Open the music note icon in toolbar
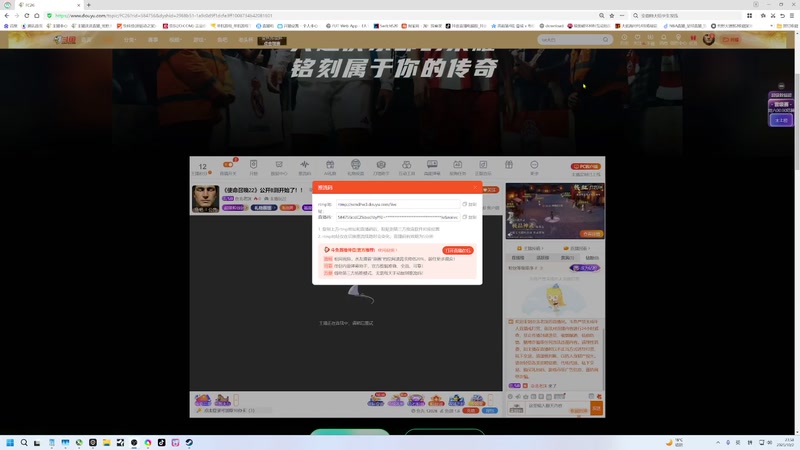The height and width of the screenshot is (450, 800). click(x=483, y=164)
